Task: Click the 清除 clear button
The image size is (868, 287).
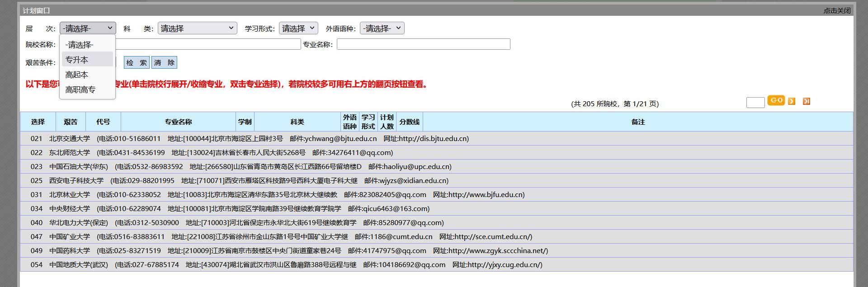Action: tap(164, 62)
